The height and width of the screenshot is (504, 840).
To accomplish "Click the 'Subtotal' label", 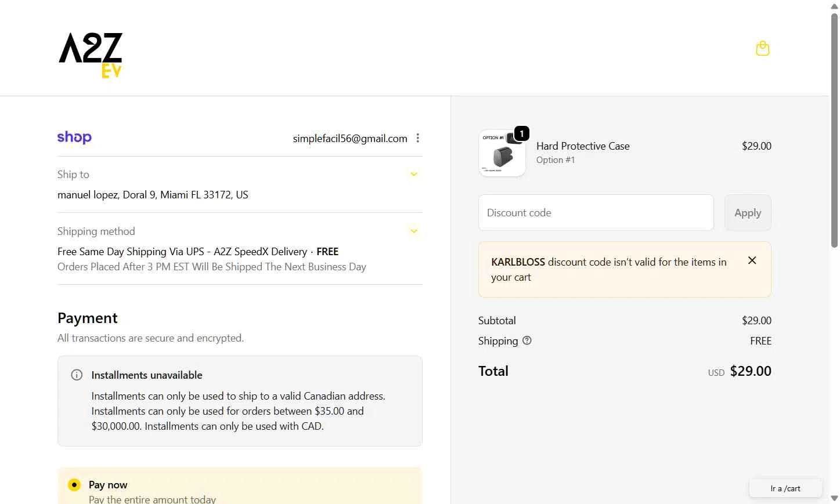I will click(x=497, y=321).
